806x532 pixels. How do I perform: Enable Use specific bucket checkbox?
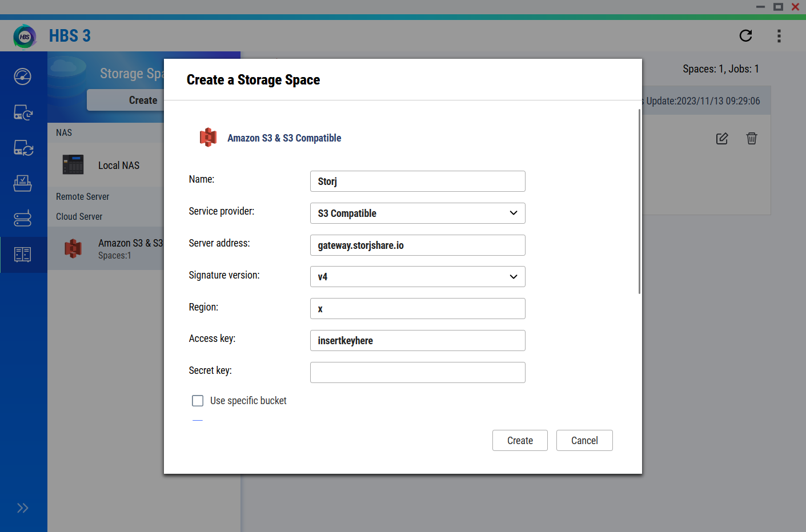(198, 401)
